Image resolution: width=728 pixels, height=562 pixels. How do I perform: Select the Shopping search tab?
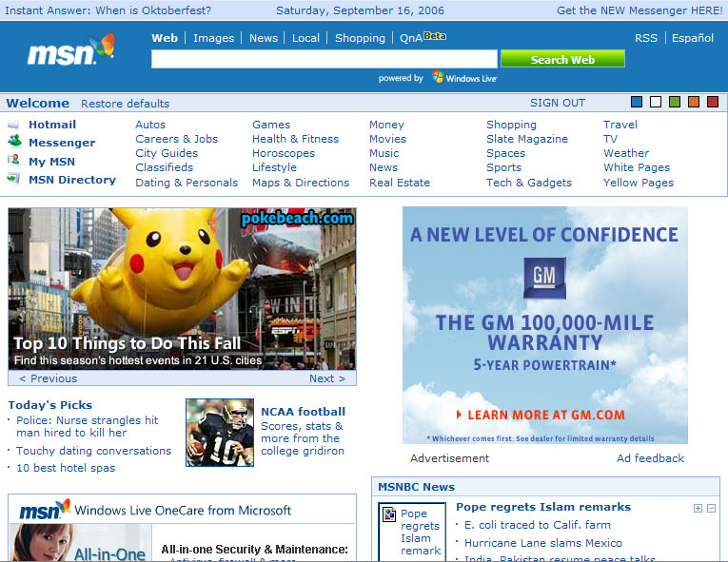click(x=360, y=38)
